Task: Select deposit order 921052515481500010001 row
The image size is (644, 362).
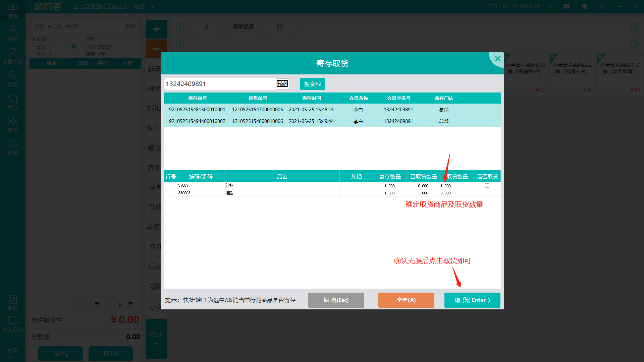Action: click(332, 110)
